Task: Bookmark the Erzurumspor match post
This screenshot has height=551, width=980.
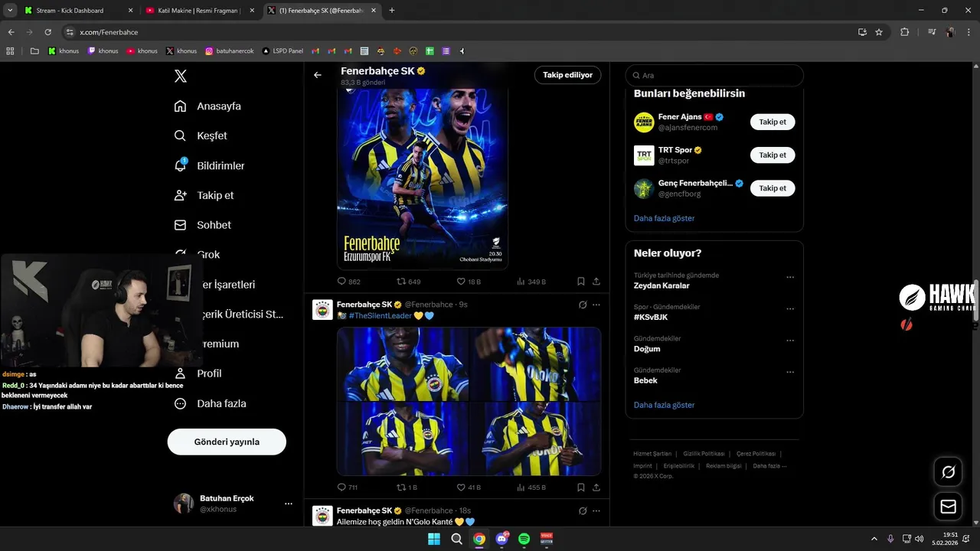Action: point(581,282)
